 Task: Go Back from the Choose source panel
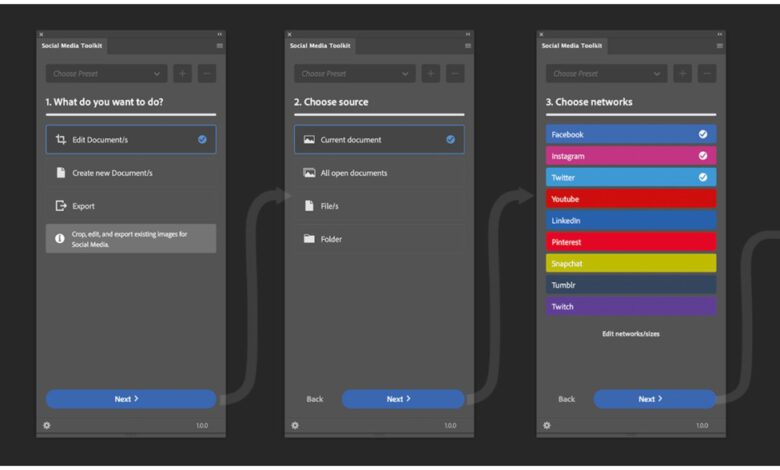(x=314, y=399)
